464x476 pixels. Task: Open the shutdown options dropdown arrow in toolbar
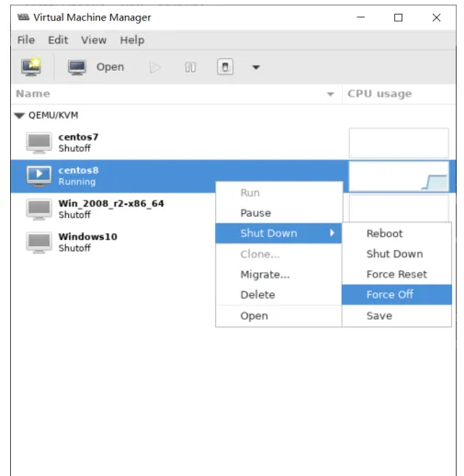255,67
